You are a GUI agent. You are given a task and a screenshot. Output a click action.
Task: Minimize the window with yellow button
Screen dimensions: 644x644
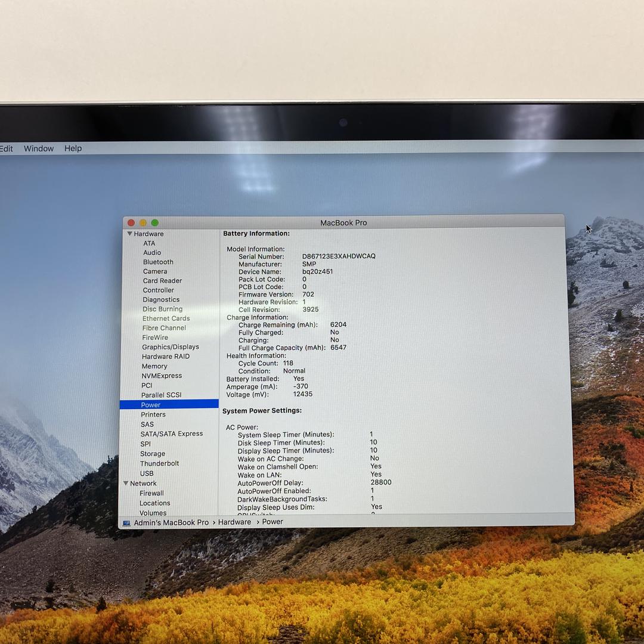click(143, 222)
